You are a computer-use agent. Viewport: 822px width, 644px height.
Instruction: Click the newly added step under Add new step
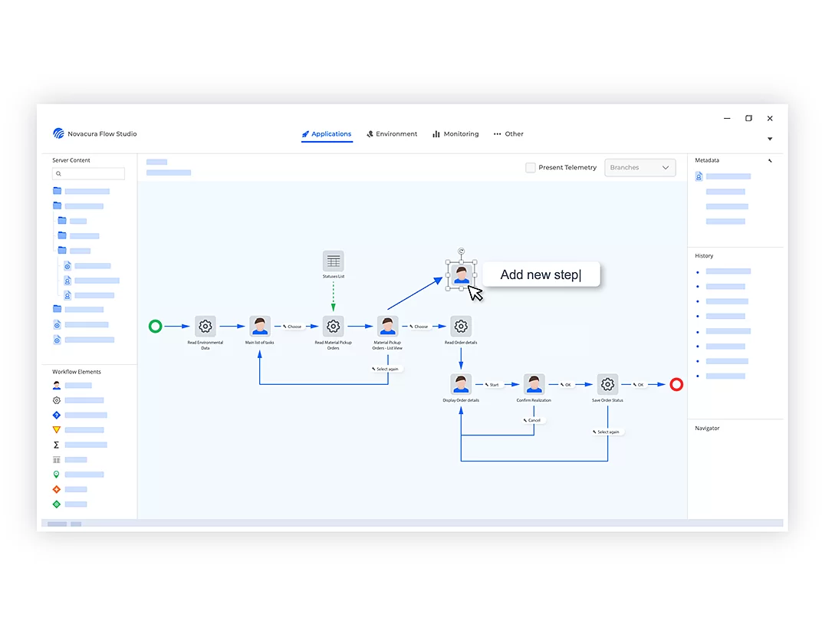click(x=461, y=274)
